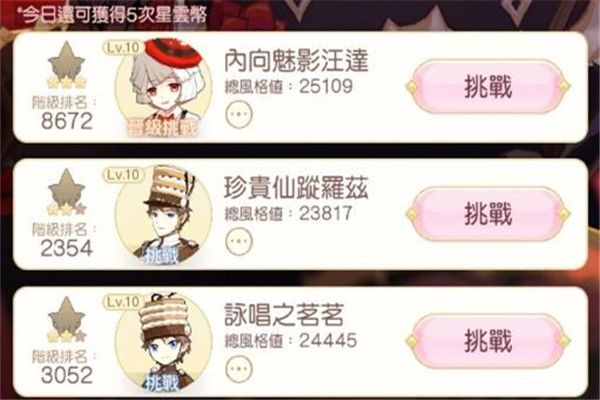Tap the Lv.10 badge of 內向魅影汪達
This screenshot has height=400, width=600.
click(x=123, y=47)
